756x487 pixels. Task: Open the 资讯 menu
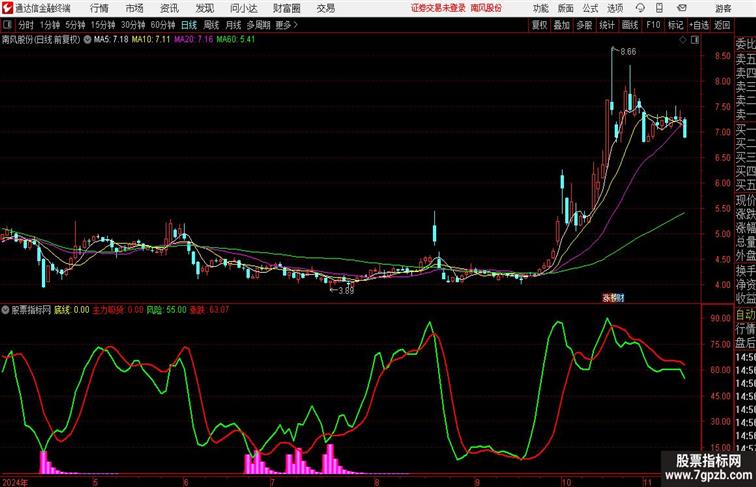click(x=169, y=8)
